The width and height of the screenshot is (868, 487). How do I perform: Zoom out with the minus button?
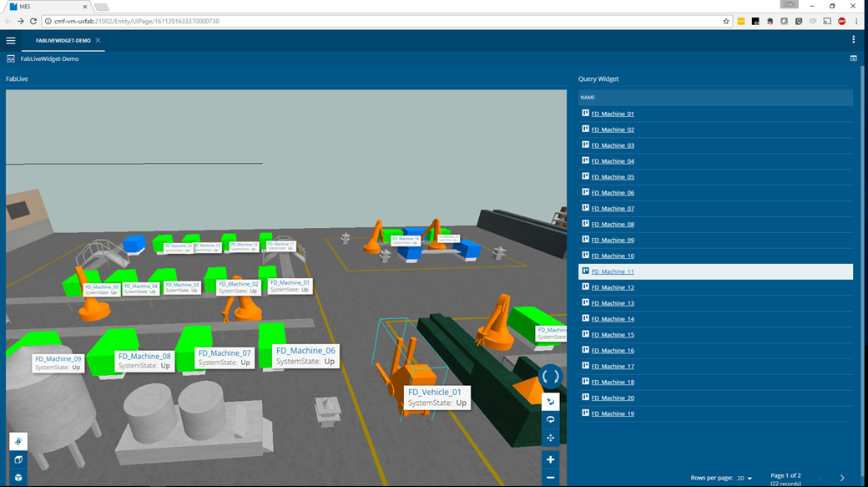point(550,477)
